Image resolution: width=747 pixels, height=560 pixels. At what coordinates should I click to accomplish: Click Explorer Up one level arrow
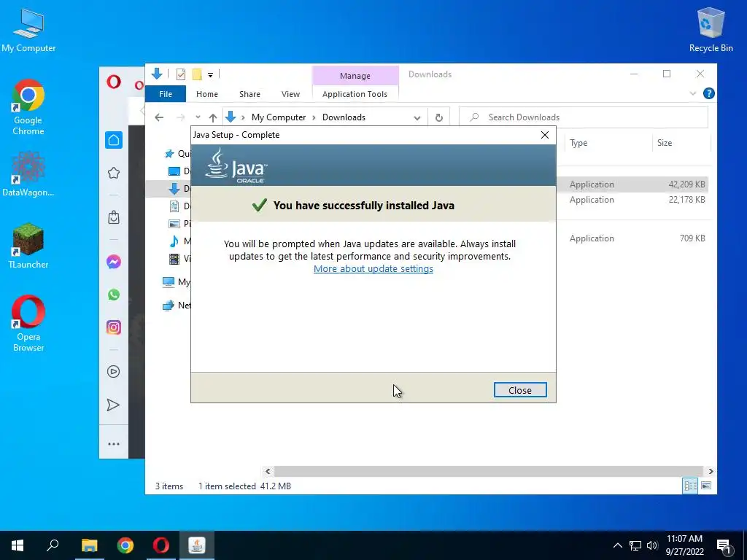point(213,117)
